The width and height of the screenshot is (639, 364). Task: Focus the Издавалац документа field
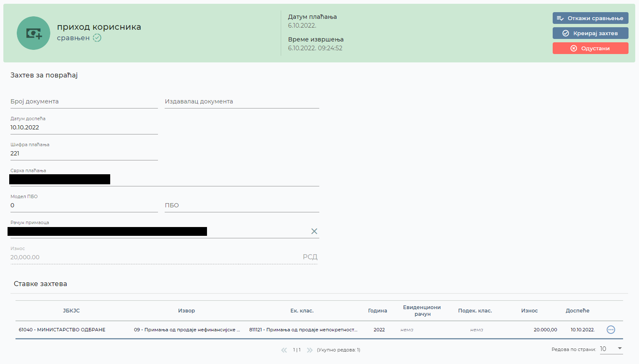(242, 101)
